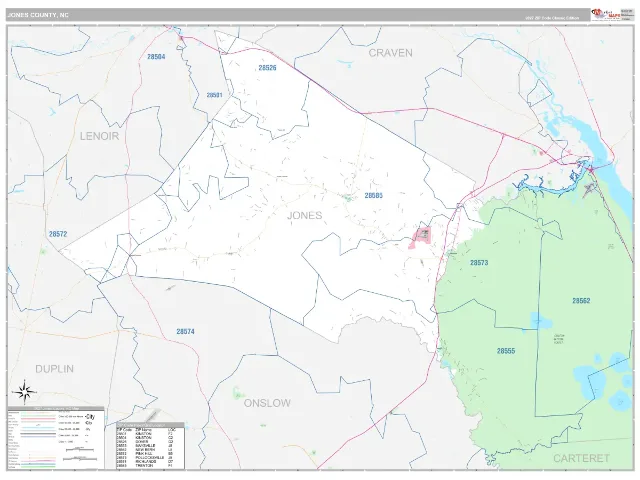Click the 'ONSLOW' county label
This screenshot has height=480, width=640.
tap(267, 403)
